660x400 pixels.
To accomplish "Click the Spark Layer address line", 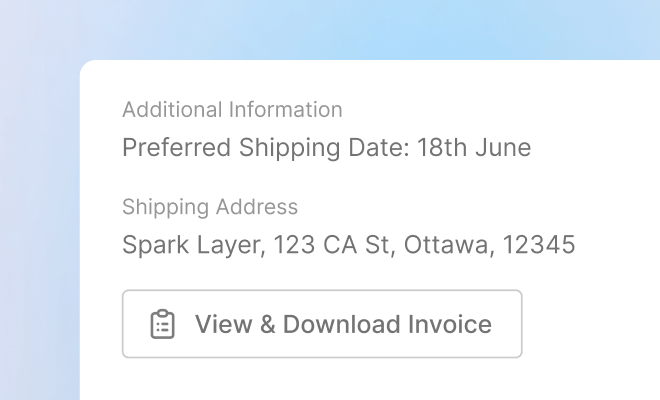I will (x=348, y=245).
